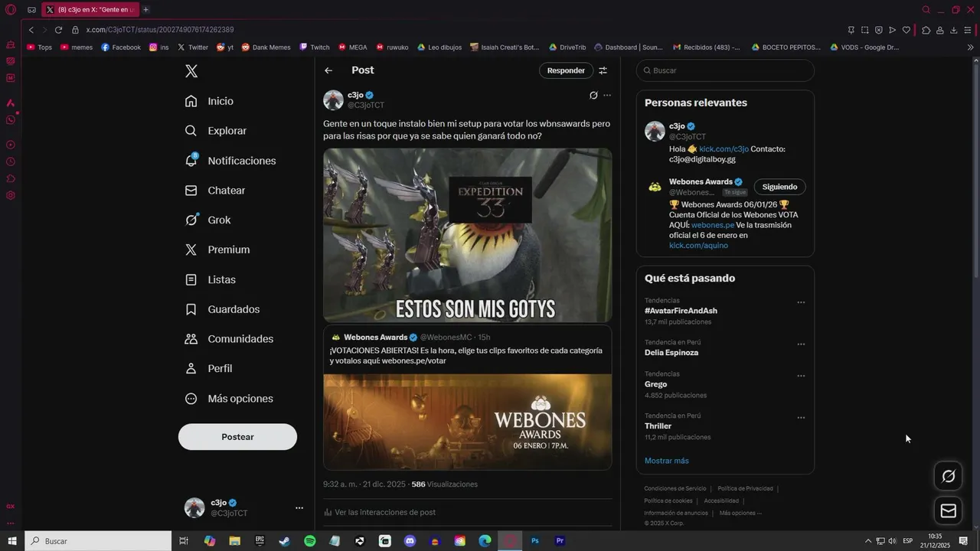Click the Postear button
The height and width of the screenshot is (551, 980).
237,437
